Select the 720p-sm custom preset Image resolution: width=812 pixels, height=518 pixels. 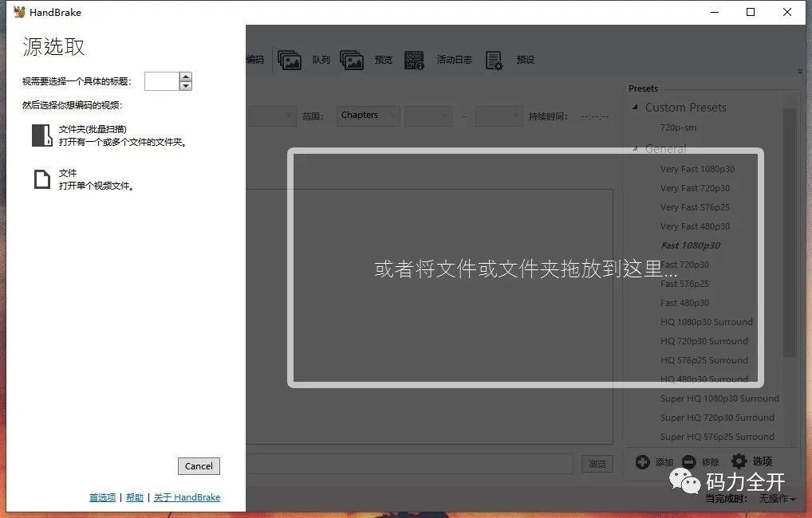point(678,128)
